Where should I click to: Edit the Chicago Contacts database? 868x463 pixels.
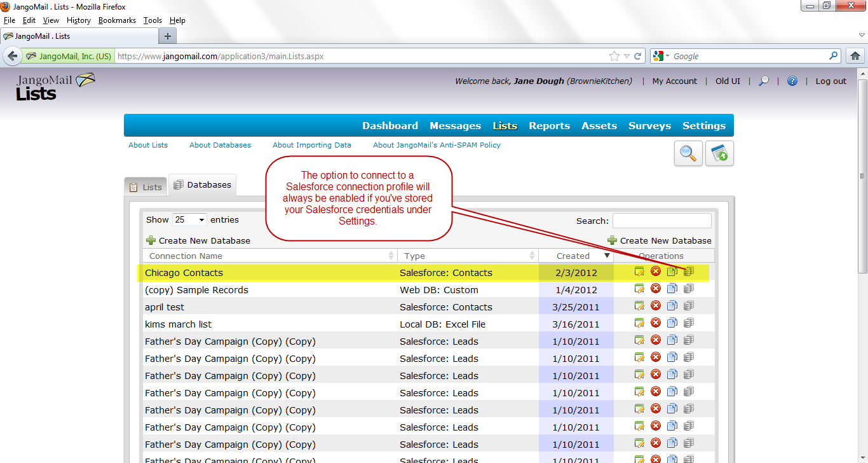(x=639, y=272)
